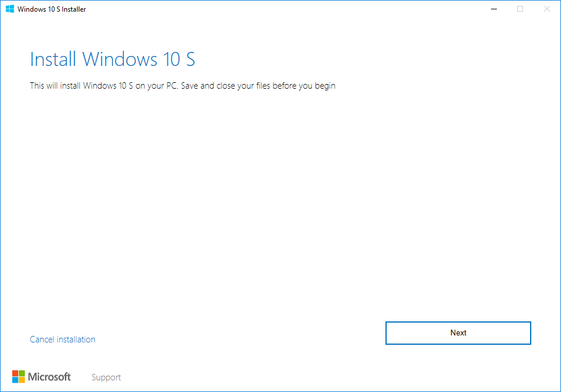Cancel the Windows 10 S installation

[62, 339]
